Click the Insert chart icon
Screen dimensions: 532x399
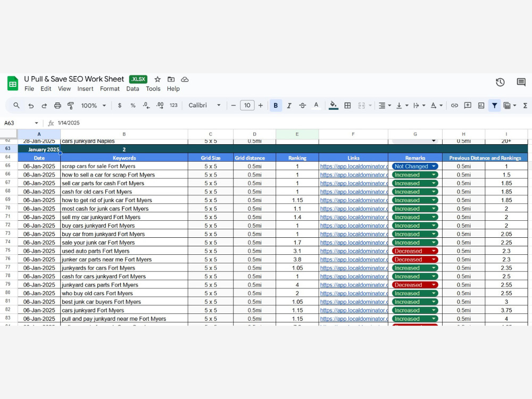pyautogui.click(x=481, y=105)
